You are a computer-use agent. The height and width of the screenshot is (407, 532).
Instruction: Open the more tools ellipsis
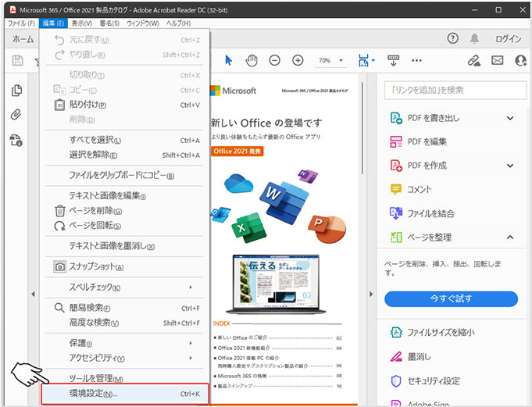point(416,60)
